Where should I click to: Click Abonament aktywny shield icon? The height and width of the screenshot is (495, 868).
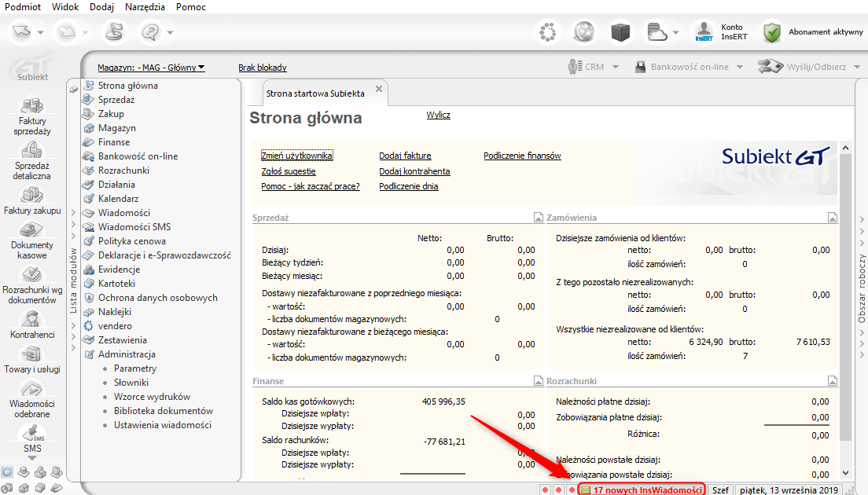tap(773, 32)
